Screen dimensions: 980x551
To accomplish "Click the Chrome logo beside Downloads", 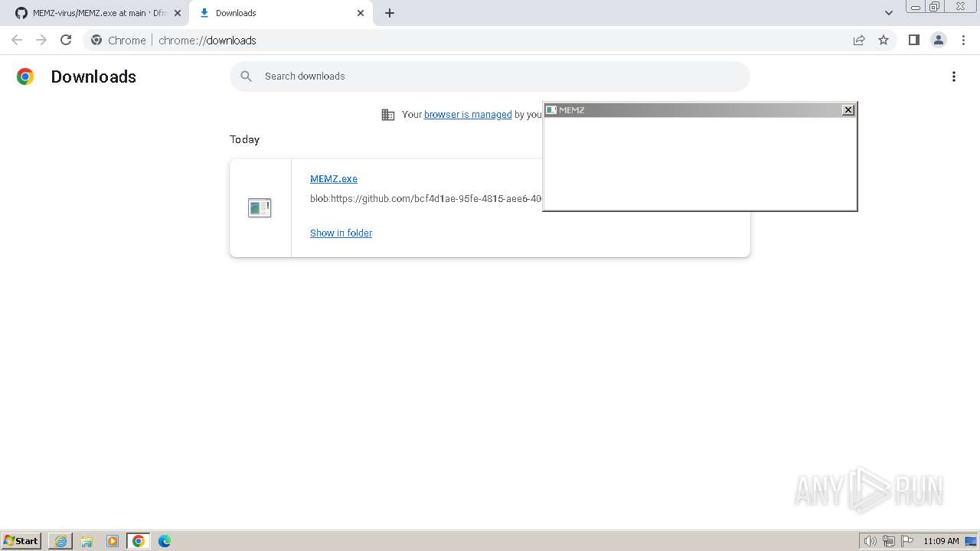I will [25, 77].
